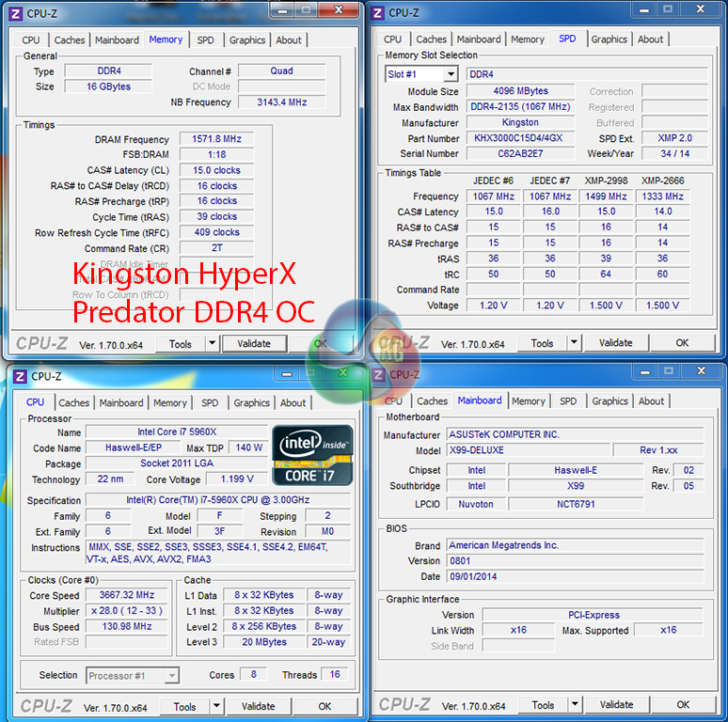This screenshot has height=722, width=728.
Task: Open About tab in CPU window
Action: point(293,402)
